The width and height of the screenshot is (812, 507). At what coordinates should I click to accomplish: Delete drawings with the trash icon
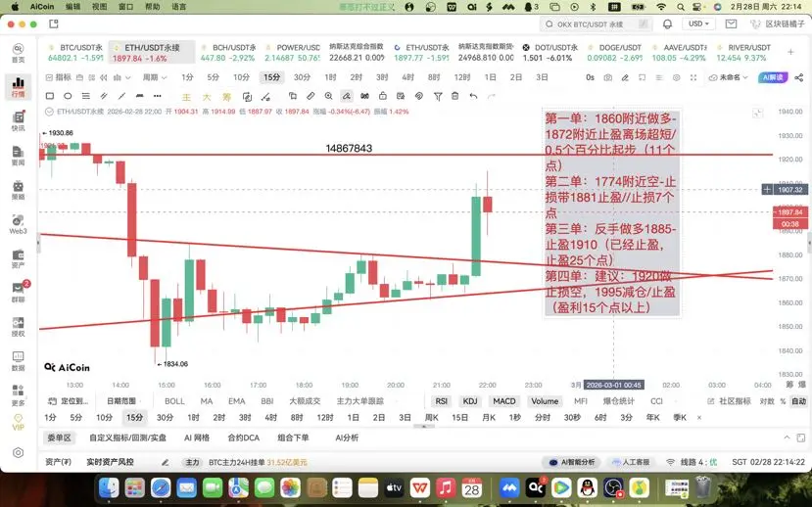454,96
